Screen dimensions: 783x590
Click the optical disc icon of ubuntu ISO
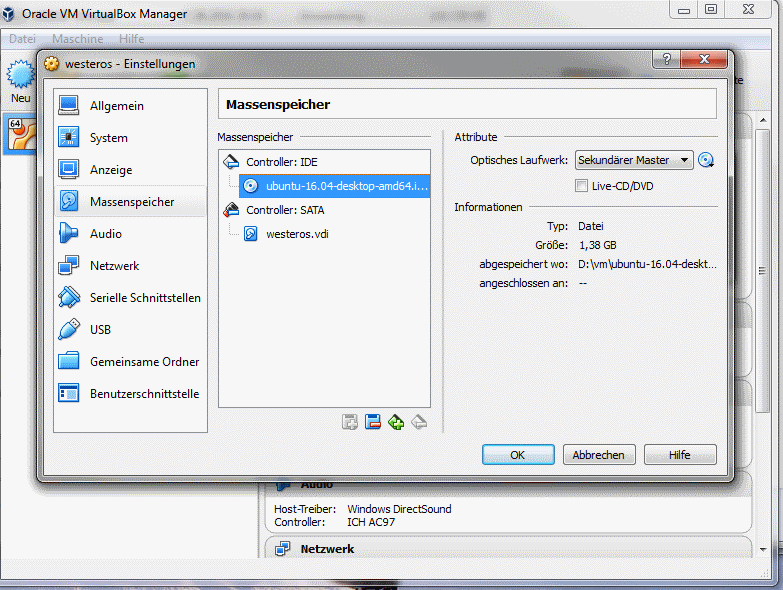pyautogui.click(x=251, y=186)
